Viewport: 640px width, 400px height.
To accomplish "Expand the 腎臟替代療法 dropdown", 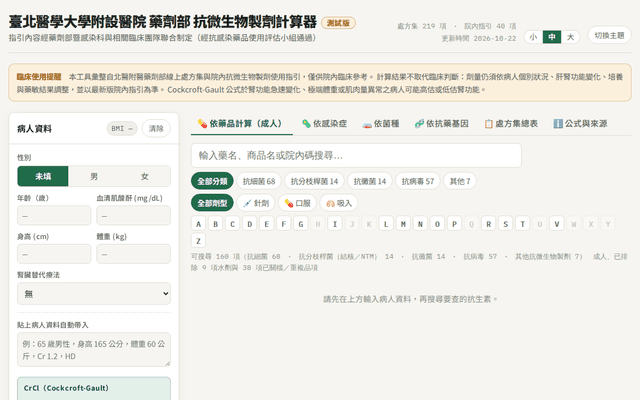I will pos(94,293).
